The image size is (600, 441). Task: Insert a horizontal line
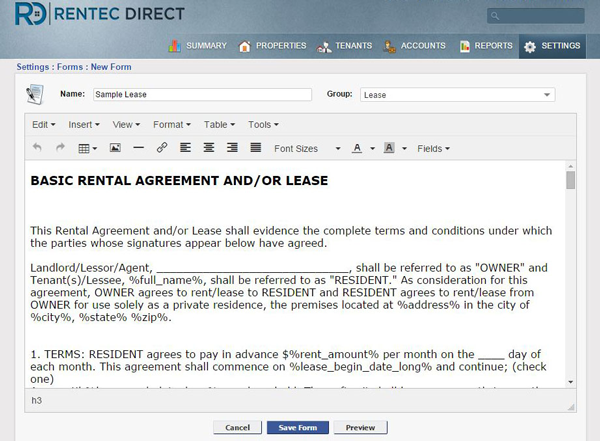(x=138, y=148)
